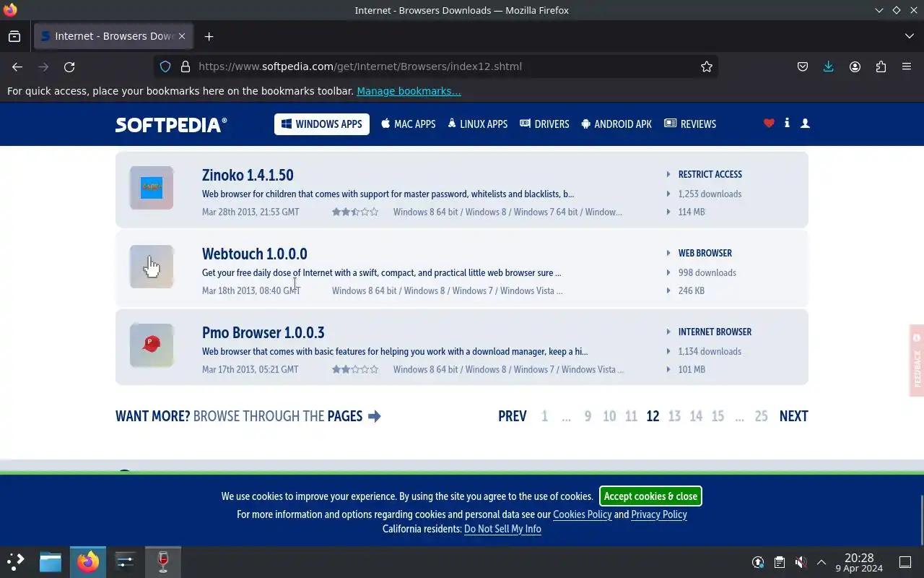924x578 pixels.
Task: Open the Firefox account icon
Action: coord(855,66)
